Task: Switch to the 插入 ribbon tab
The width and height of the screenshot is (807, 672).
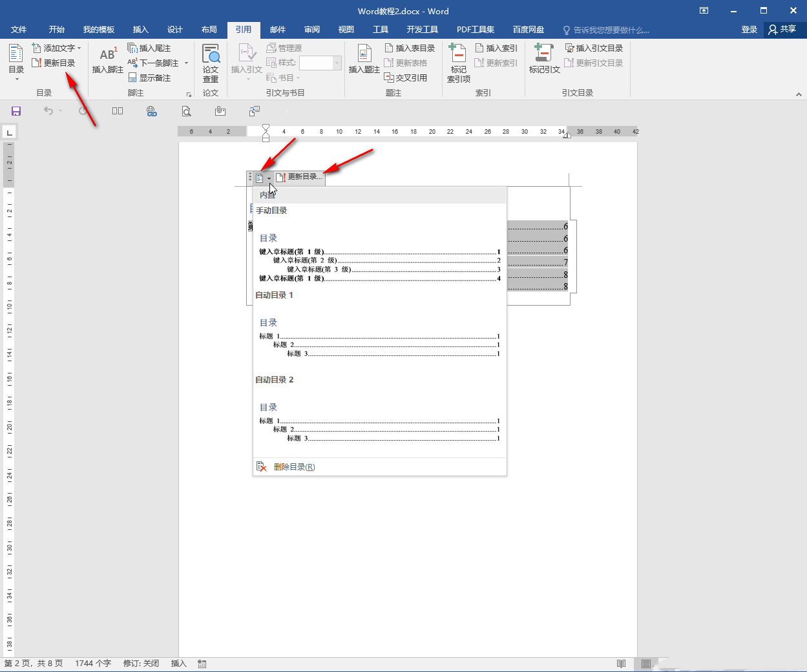Action: pyautogui.click(x=140, y=30)
